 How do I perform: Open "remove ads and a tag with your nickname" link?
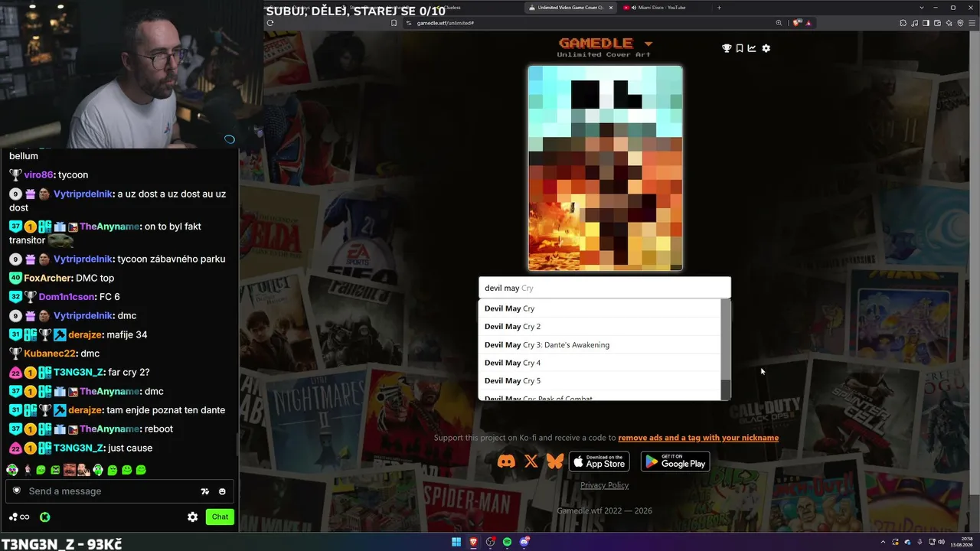click(x=698, y=438)
